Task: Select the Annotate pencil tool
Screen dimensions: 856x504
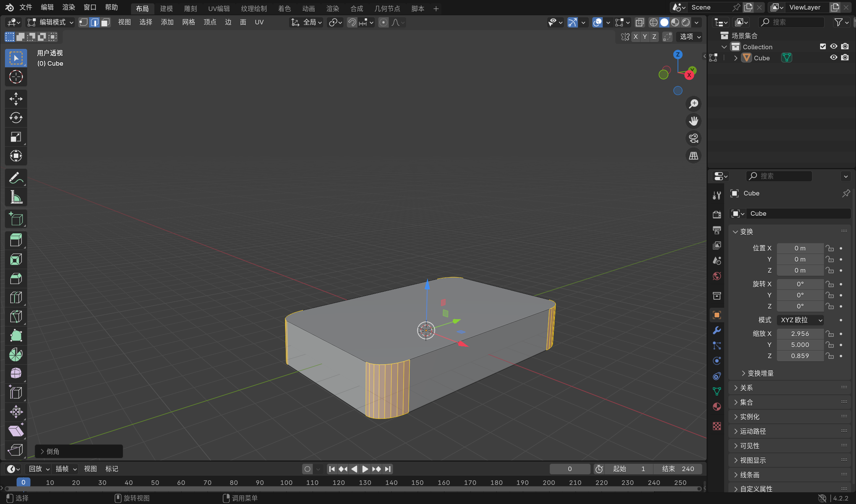Action: point(16,178)
